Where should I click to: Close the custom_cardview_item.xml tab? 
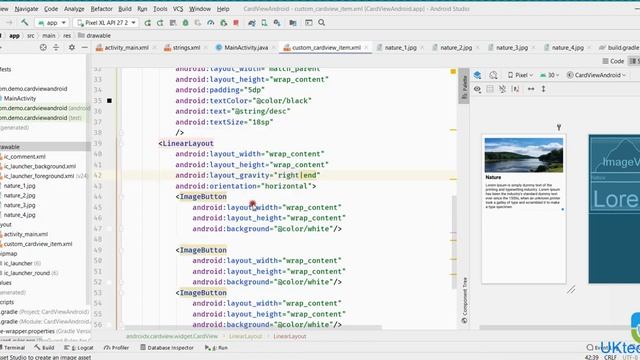pyautogui.click(x=367, y=48)
